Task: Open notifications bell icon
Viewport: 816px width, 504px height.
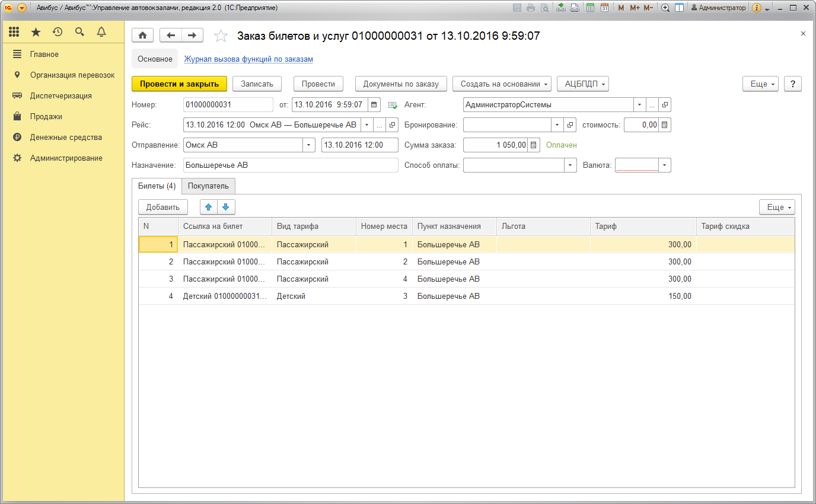Action: coord(101,32)
